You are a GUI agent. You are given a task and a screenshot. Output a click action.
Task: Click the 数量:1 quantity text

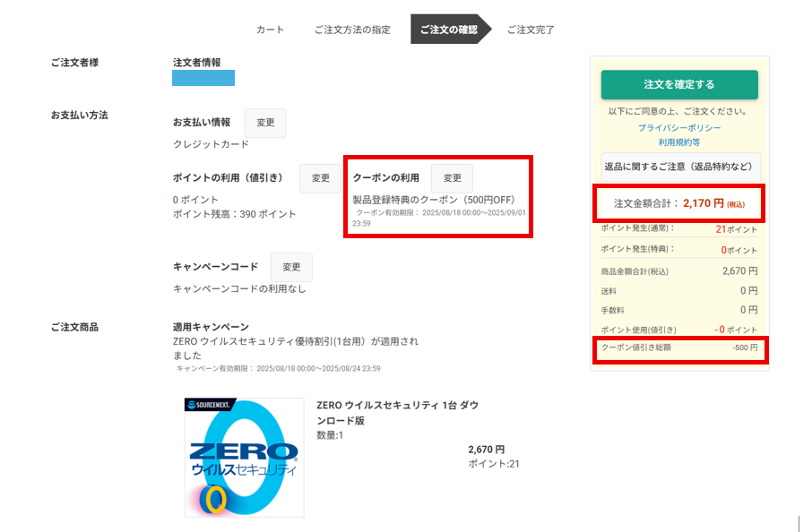click(x=330, y=436)
